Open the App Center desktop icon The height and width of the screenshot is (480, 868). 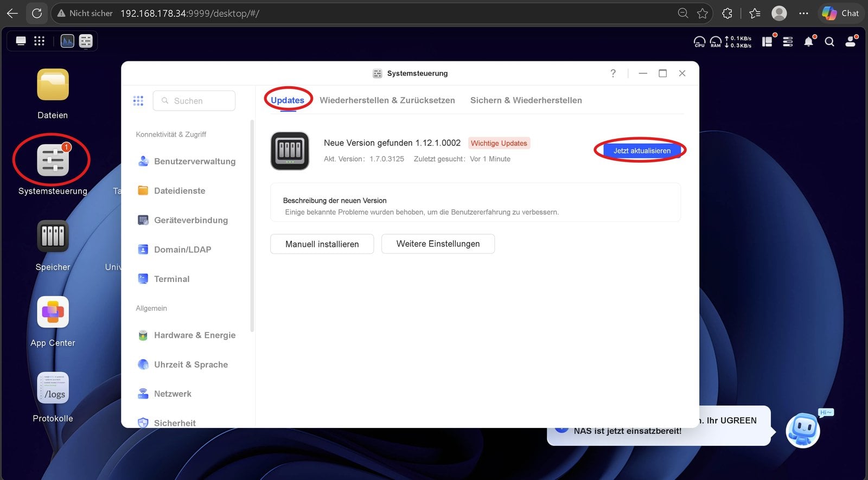[x=53, y=312]
